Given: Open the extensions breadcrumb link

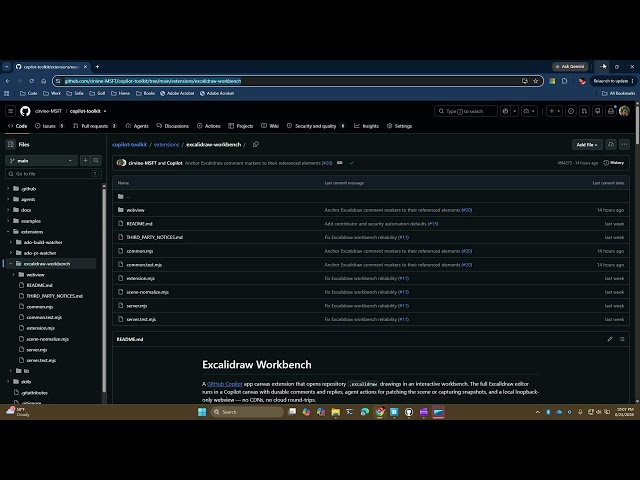Looking at the screenshot, I should [167, 144].
